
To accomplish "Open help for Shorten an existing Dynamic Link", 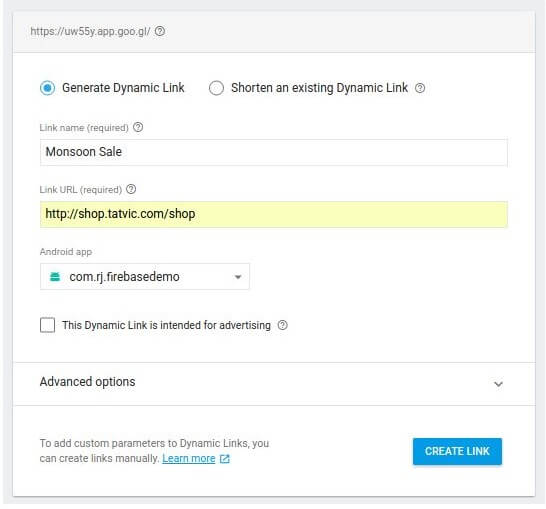I will (420, 88).
